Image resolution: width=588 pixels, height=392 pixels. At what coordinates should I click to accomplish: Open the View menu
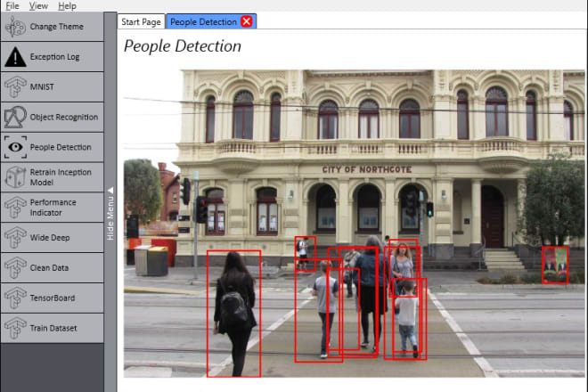coord(38,5)
